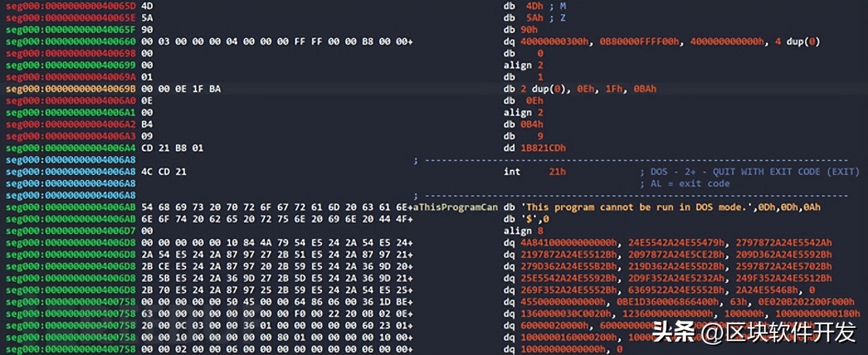Click address seg000:00000000004006A0
This screenshot has height=355, width=868.
(x=70, y=101)
